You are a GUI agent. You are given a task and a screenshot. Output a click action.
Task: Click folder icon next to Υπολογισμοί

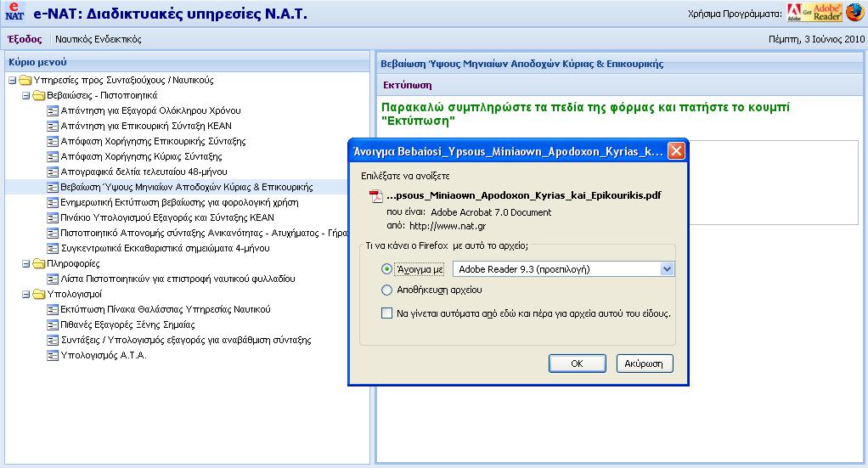(39, 294)
